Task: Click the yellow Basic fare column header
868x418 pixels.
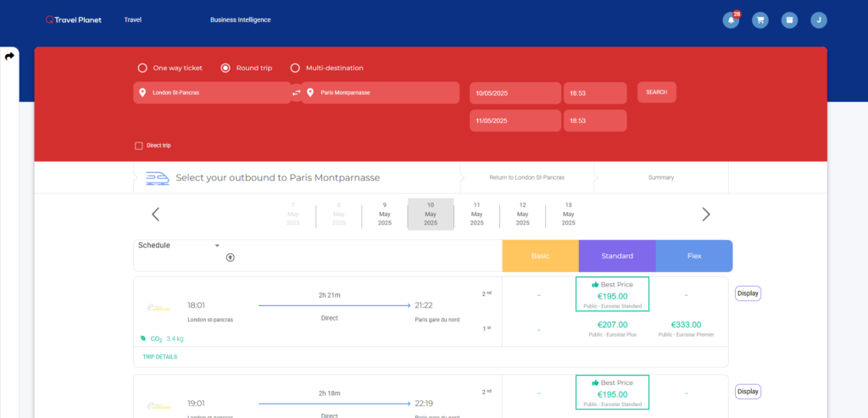Action: click(x=540, y=256)
